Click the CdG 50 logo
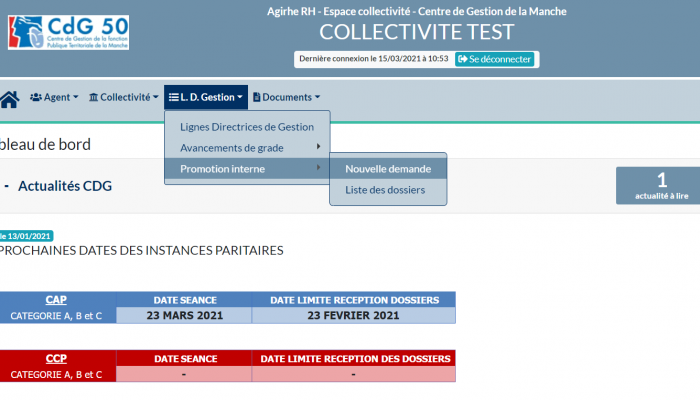Image resolution: width=700 pixels, height=400 pixels. point(68,32)
